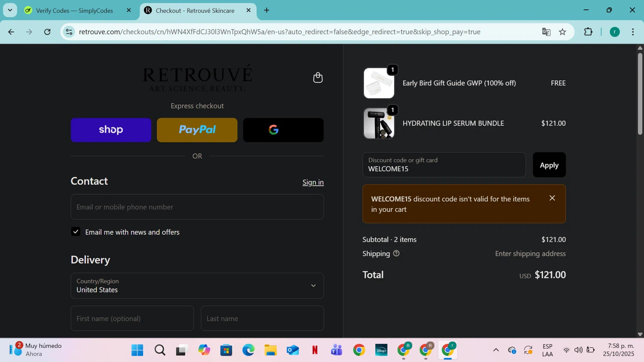Viewport: 644px width, 362px height.
Task: Click the Retrouvé logo
Action: coord(197,78)
